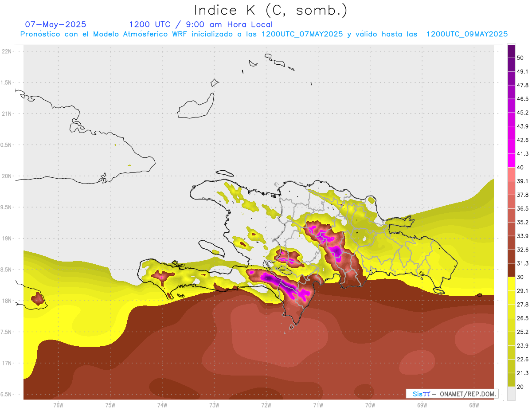Viewport: 532px width, 411px height.
Task: Click the date text "07-May-2025"
Action: tap(55, 24)
